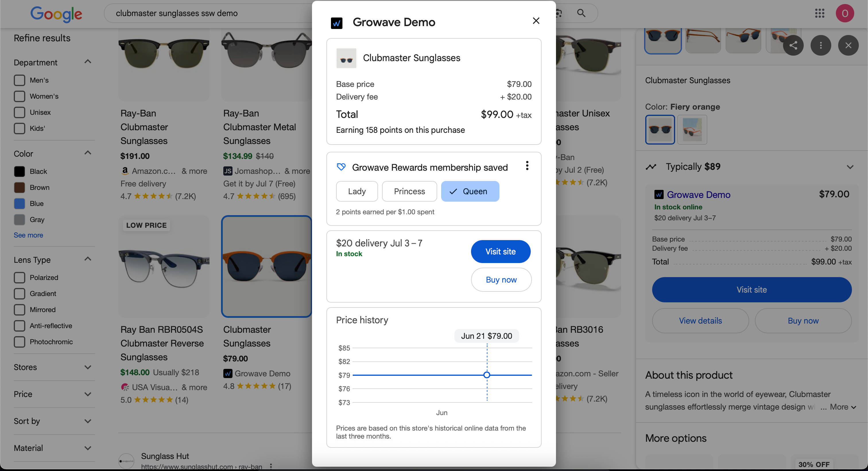Check the Kids' department filter
Image resolution: width=868 pixels, height=471 pixels.
click(x=20, y=128)
